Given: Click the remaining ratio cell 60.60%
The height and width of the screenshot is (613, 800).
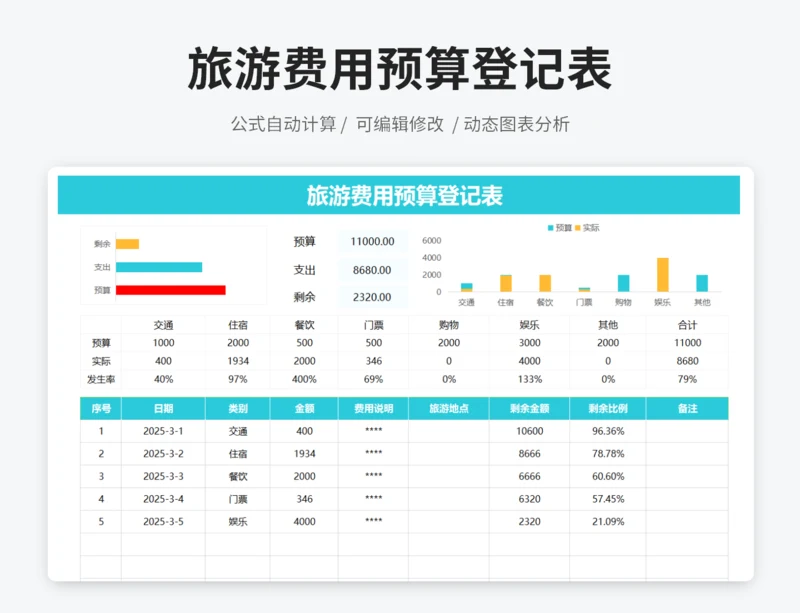Looking at the screenshot, I should pyautogui.click(x=608, y=476).
